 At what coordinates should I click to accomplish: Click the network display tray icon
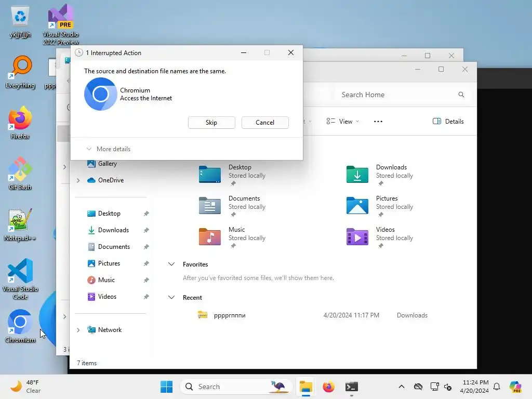pos(434,387)
